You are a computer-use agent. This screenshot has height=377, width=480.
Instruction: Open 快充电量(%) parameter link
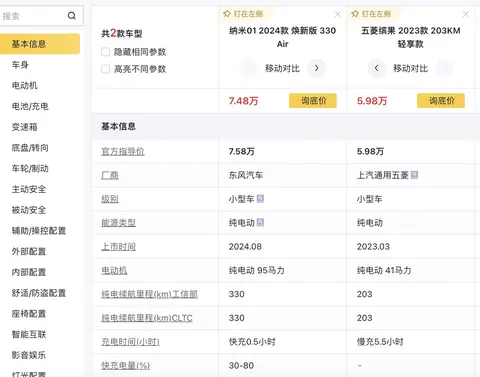click(125, 366)
